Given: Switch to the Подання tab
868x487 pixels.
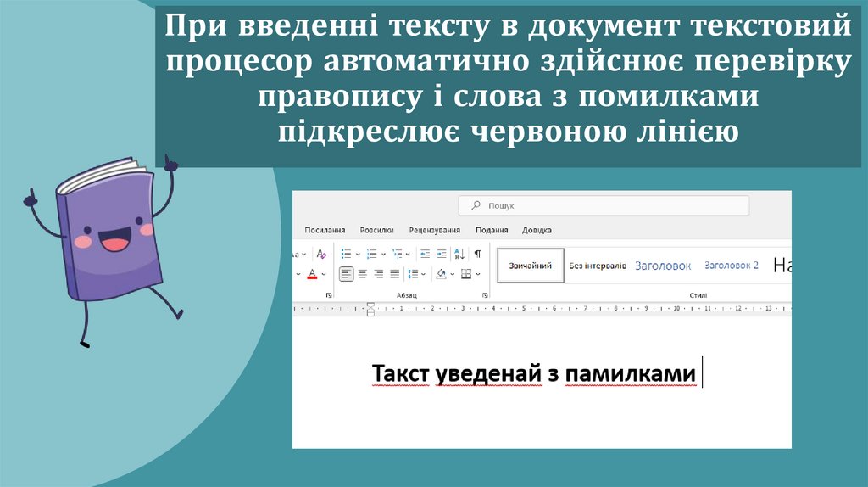Looking at the screenshot, I should (x=492, y=230).
